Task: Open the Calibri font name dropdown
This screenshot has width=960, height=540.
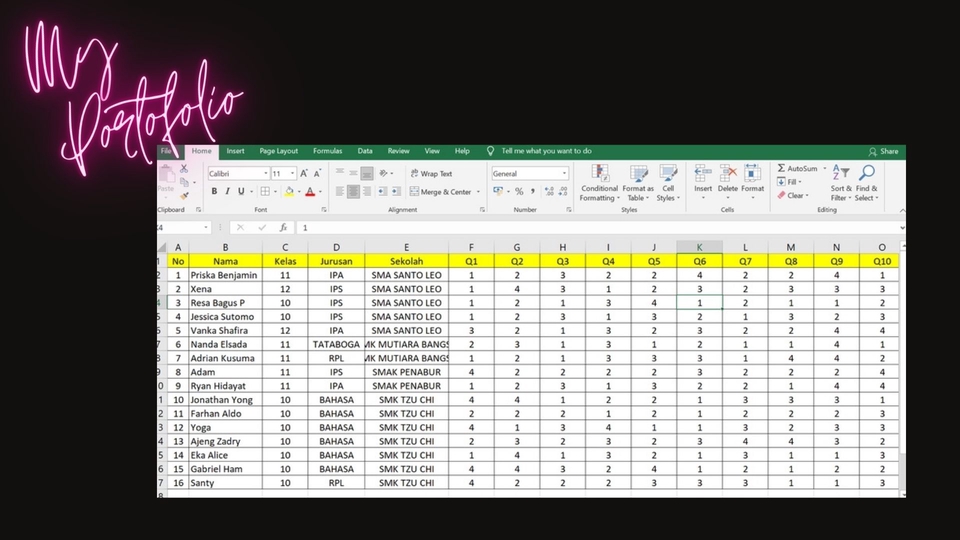Action: pyautogui.click(x=266, y=174)
